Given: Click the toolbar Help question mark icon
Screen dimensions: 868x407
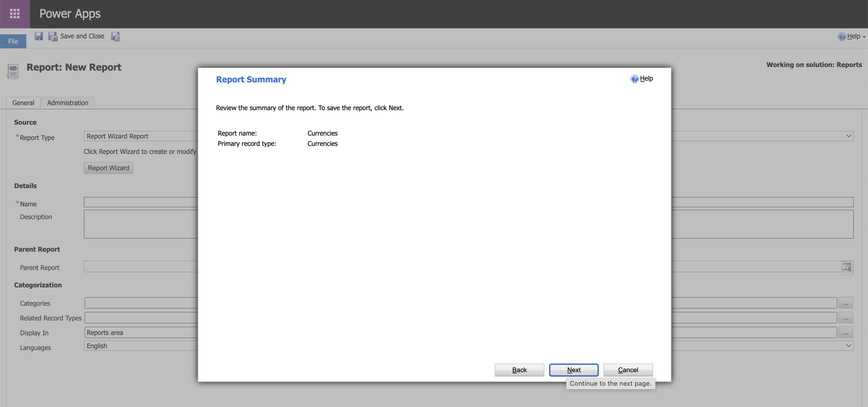Looking at the screenshot, I should click(x=842, y=37).
